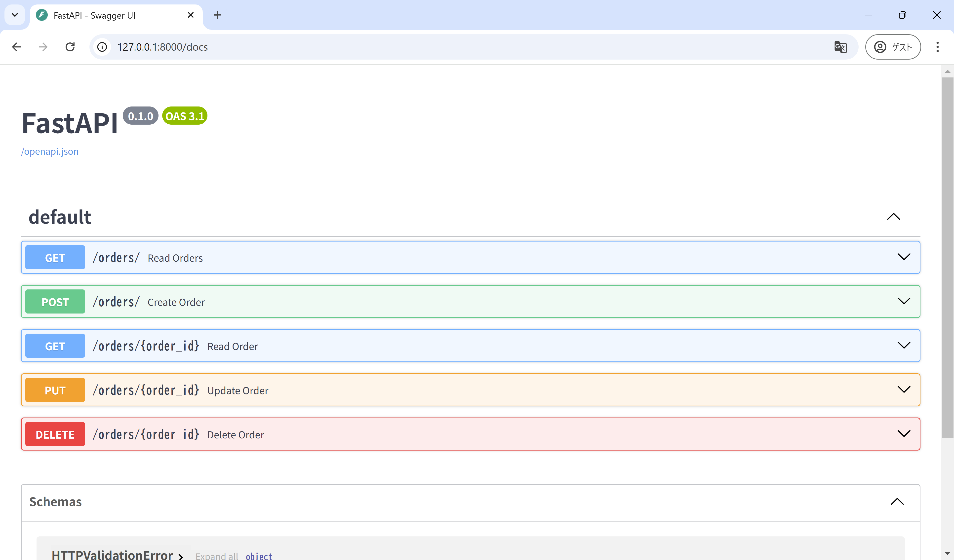Expand POST /orders/ Create Order chevron
This screenshot has height=560, width=954.
[x=904, y=301]
